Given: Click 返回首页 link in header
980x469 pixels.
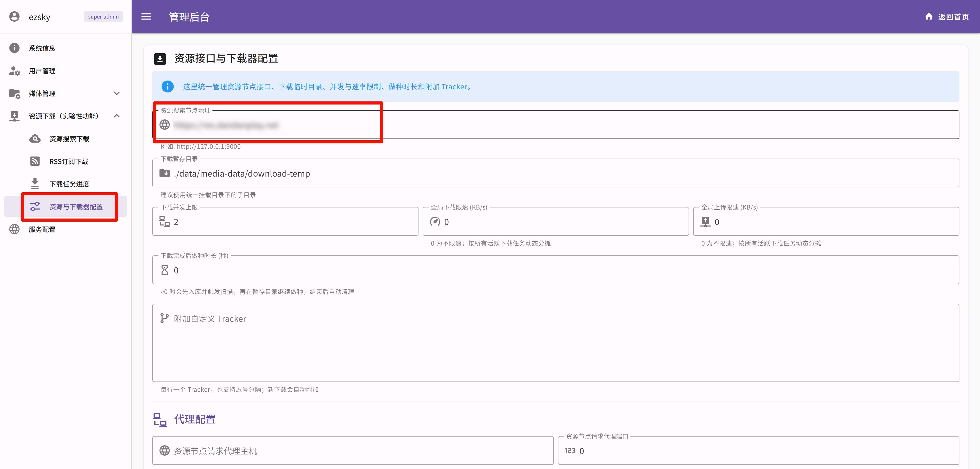Looking at the screenshot, I should pos(953,17).
